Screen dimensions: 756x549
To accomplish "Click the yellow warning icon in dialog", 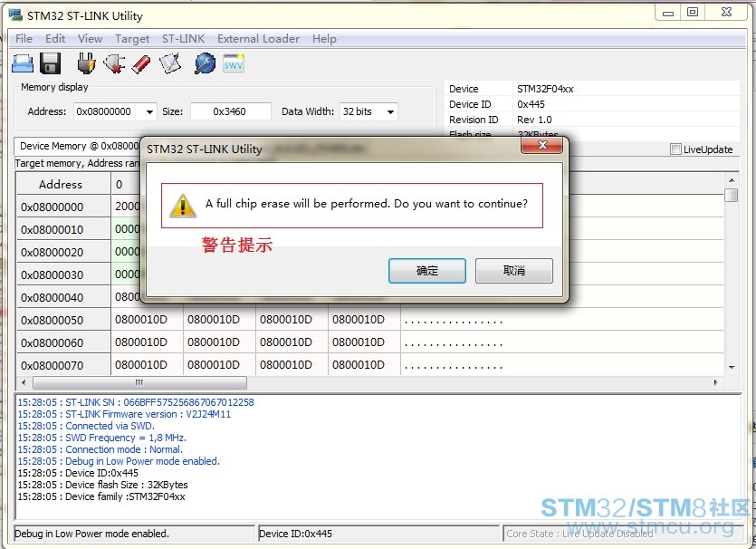I will tap(183, 205).
